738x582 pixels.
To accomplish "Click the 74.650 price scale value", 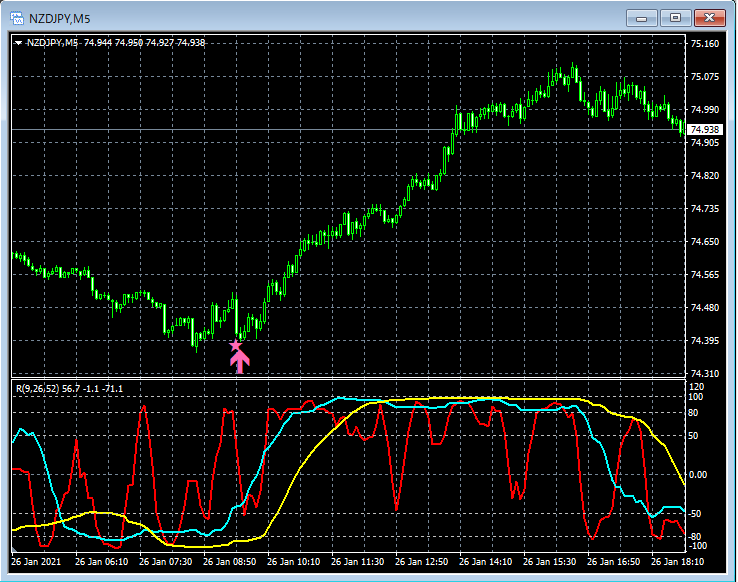I will [705, 241].
